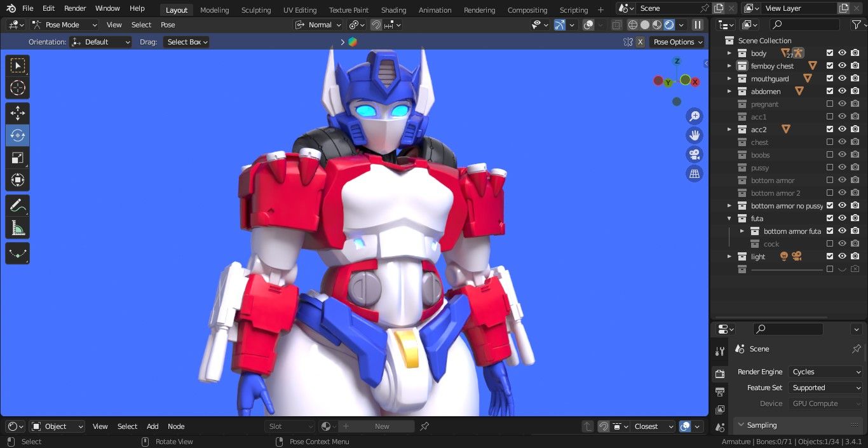
Task: Pin the Properties editor context
Action: (856, 349)
